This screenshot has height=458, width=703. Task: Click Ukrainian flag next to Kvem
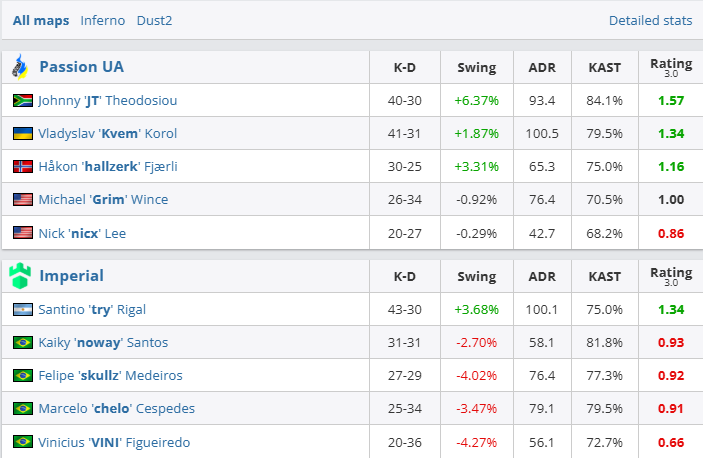point(23,133)
